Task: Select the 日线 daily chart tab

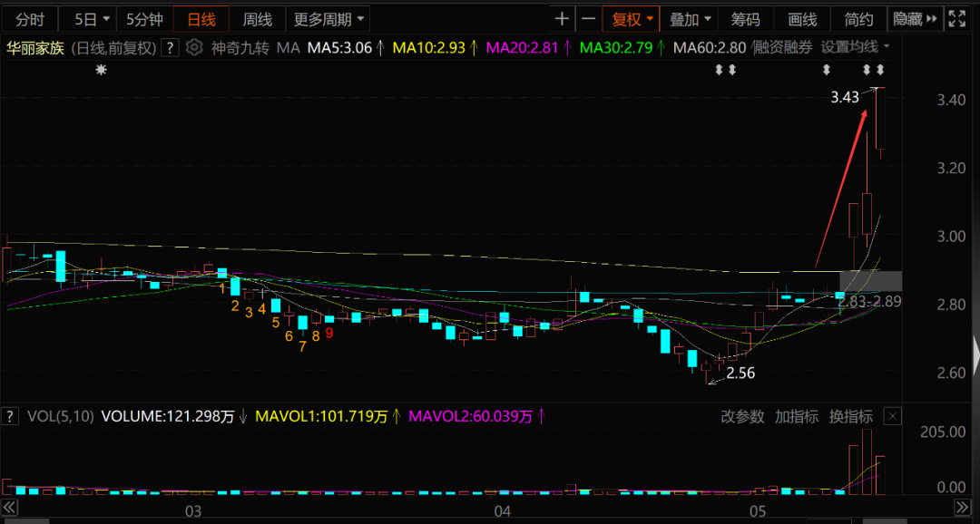Action: coord(201,19)
